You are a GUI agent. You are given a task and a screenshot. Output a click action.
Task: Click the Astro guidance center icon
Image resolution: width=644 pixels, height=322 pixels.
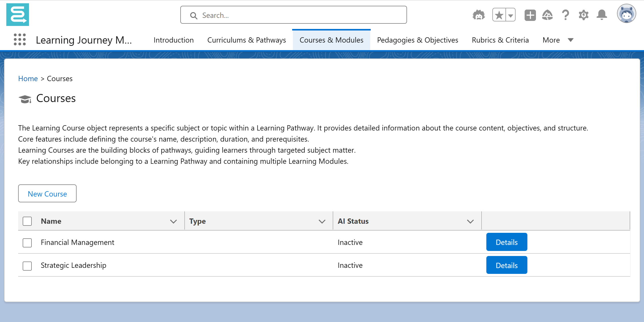tap(479, 15)
